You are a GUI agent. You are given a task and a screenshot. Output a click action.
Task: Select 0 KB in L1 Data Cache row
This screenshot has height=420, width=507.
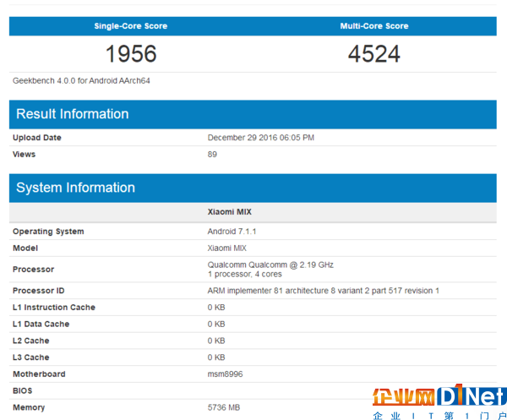pyautogui.click(x=216, y=324)
